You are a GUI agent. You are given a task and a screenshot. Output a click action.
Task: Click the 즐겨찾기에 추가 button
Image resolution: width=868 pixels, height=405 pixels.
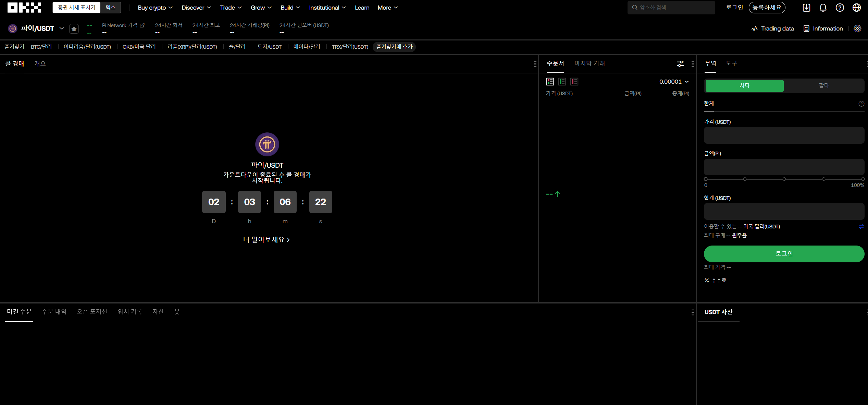pos(394,47)
